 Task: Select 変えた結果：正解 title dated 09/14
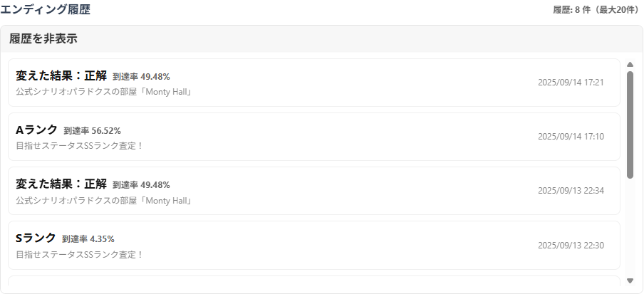coord(61,75)
